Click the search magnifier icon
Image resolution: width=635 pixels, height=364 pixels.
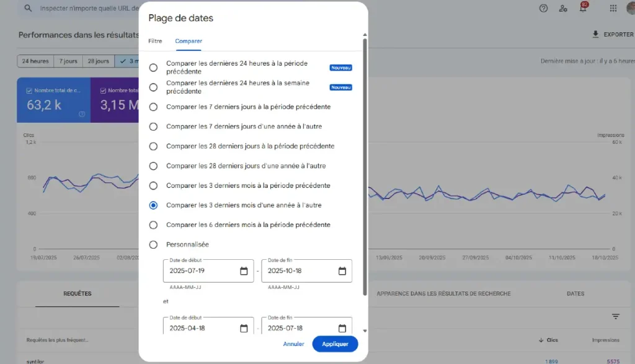[x=28, y=9]
